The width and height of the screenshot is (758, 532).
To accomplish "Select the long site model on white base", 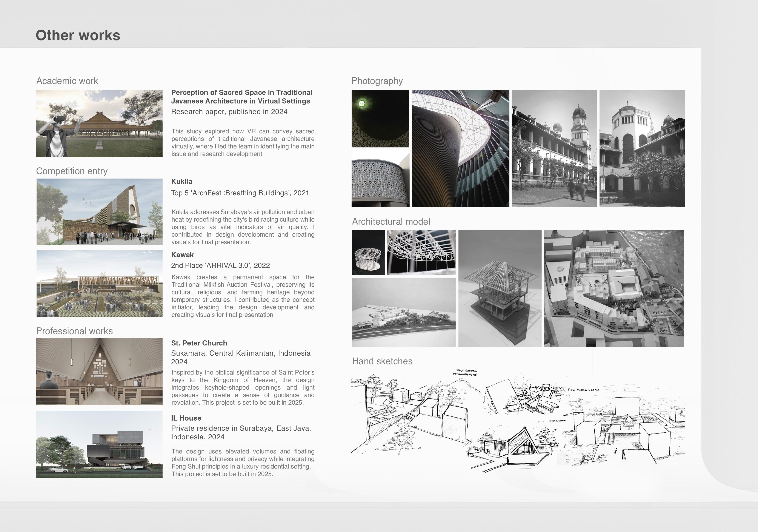I will (x=403, y=312).
